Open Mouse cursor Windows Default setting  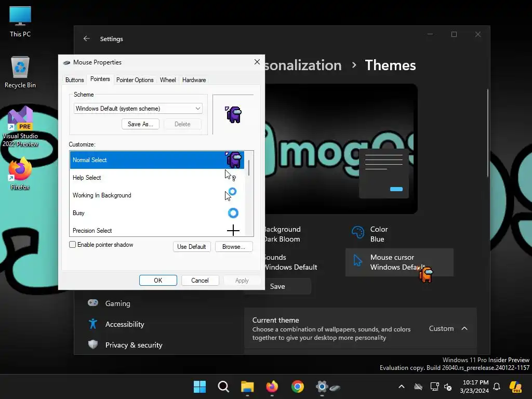pyautogui.click(x=400, y=262)
